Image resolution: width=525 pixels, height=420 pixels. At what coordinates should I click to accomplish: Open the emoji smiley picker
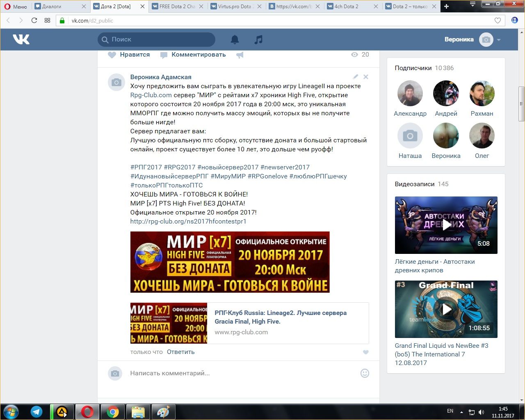tap(365, 373)
